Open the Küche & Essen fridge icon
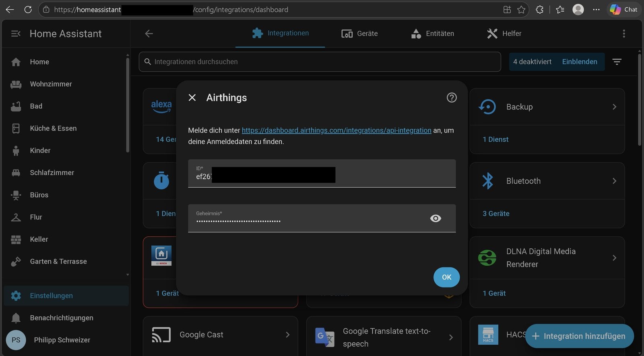This screenshot has width=644, height=356. point(16,128)
